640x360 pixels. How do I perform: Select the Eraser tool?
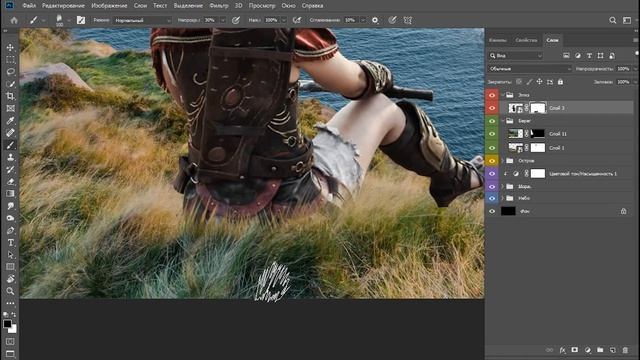pyautogui.click(x=10, y=182)
